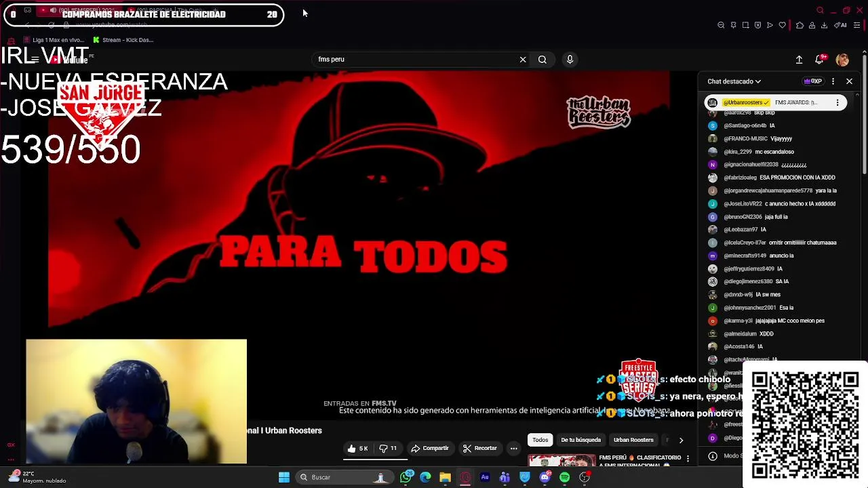Click the 0XP crown badge in chat
Image resolution: width=868 pixels, height=488 pixels.
tap(812, 81)
